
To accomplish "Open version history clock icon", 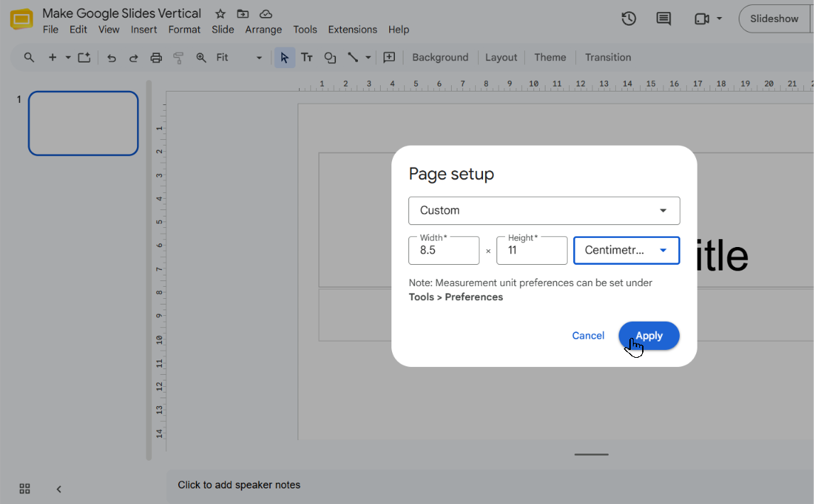I will pos(629,18).
